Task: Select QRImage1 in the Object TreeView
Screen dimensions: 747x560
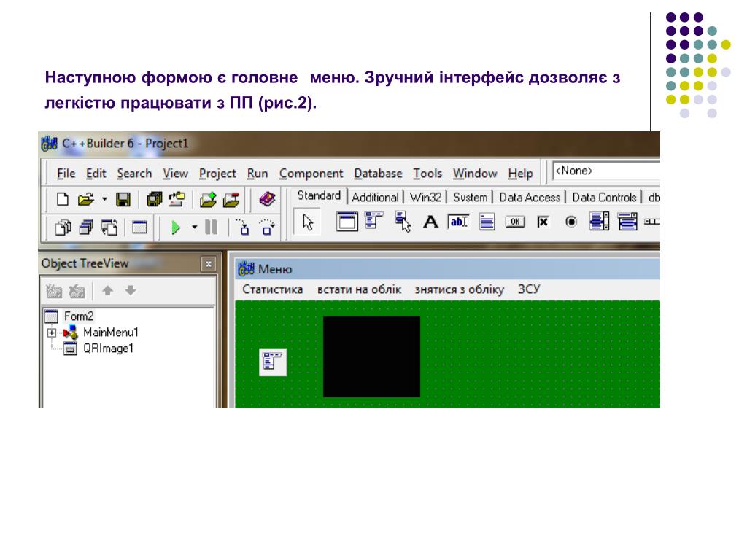Action: 108,349
